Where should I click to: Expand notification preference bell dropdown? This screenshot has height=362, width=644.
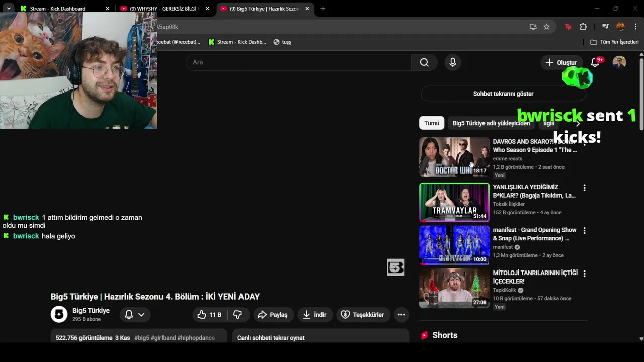pyautogui.click(x=135, y=315)
